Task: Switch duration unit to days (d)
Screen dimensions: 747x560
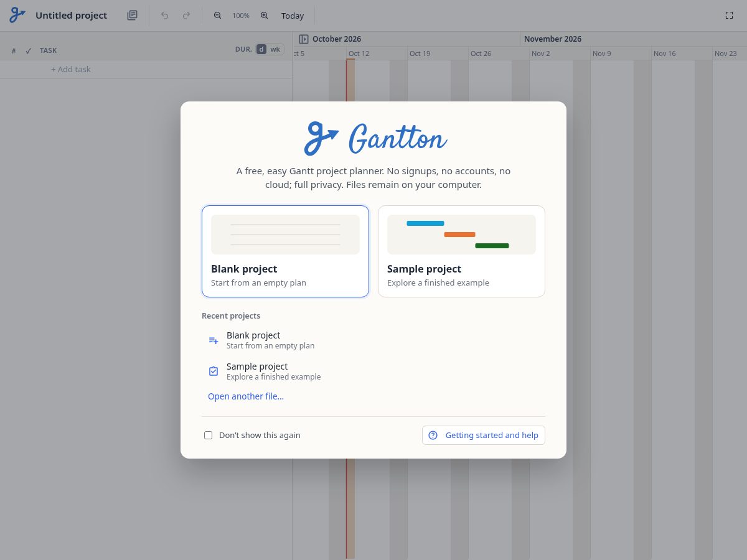Action: pos(261,49)
